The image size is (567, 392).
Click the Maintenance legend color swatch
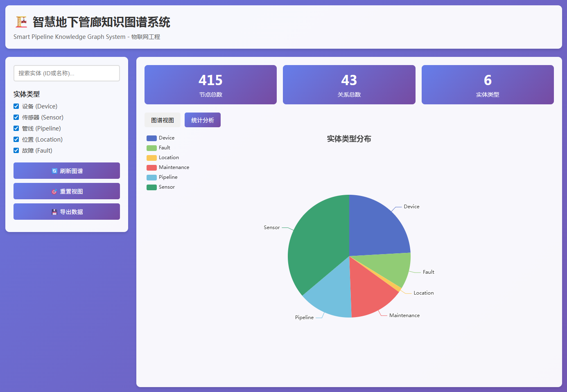tap(151, 168)
